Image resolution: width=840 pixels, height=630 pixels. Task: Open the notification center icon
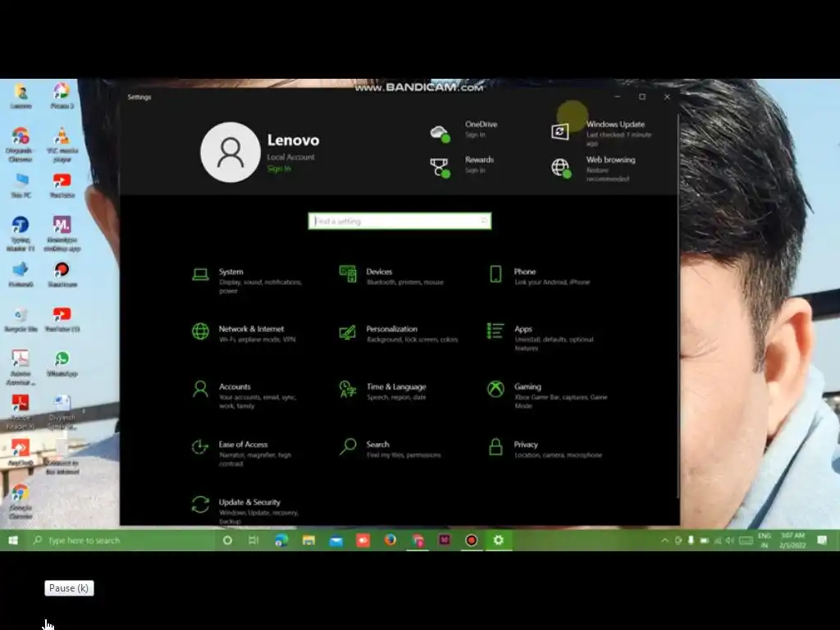(x=822, y=540)
